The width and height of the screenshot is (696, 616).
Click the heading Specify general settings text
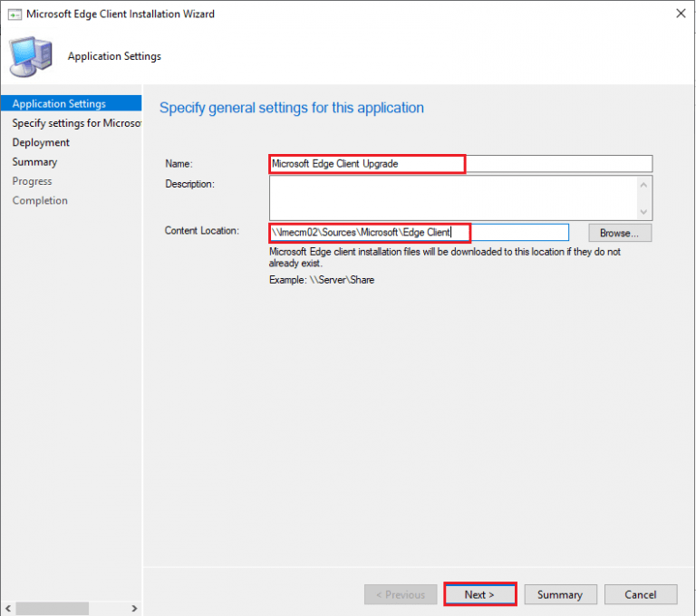292,108
